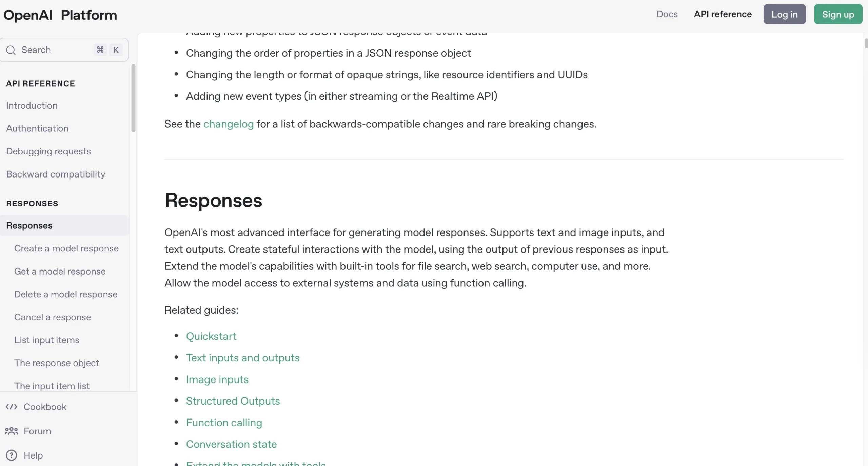
Task: Click the sidebar scrollbar thumb
Action: coord(133,98)
